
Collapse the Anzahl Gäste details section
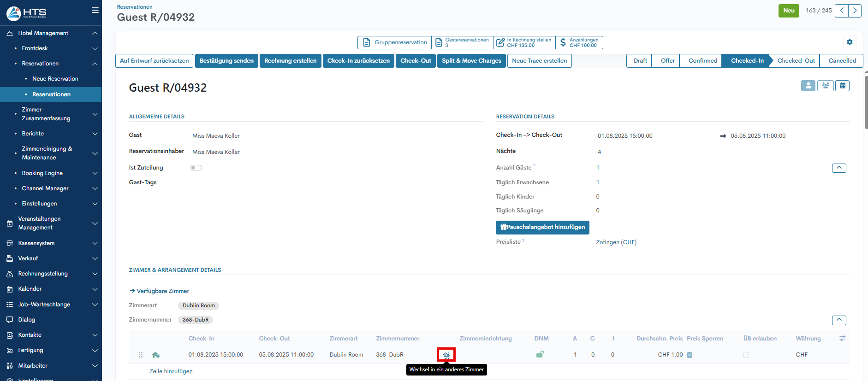pyautogui.click(x=839, y=168)
